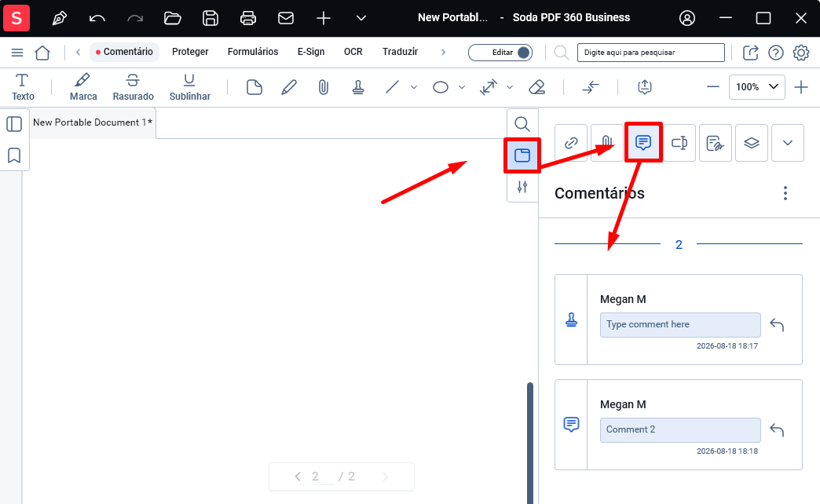
Task: Show the layers panel
Action: [x=752, y=143]
